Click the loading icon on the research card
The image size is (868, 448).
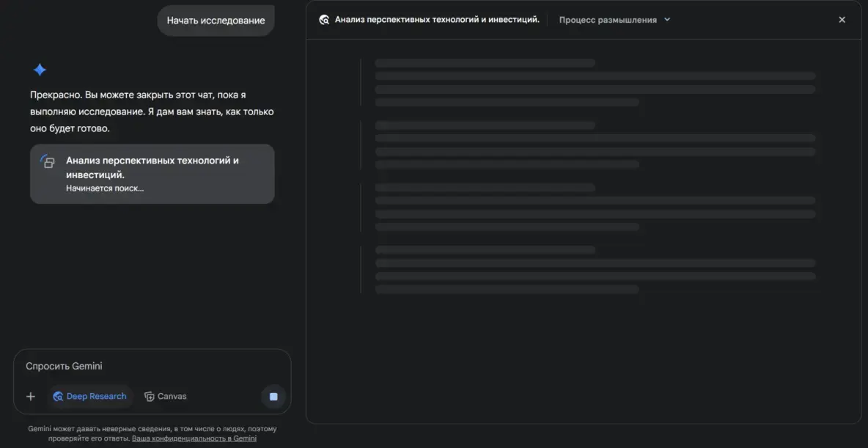pos(48,161)
